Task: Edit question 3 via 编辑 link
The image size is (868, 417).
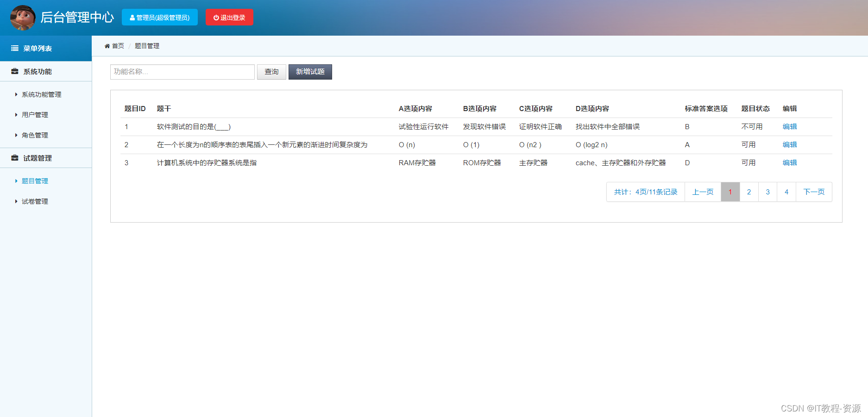Action: pyautogui.click(x=790, y=163)
